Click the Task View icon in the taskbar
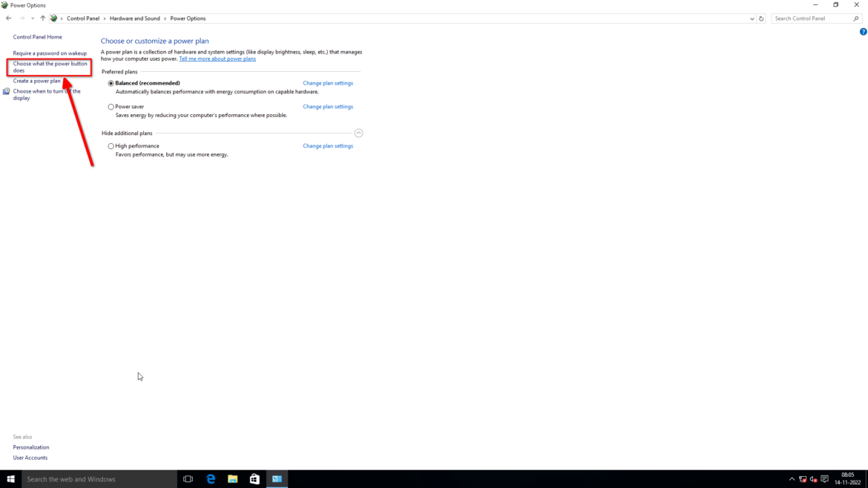868x488 pixels. point(188,479)
